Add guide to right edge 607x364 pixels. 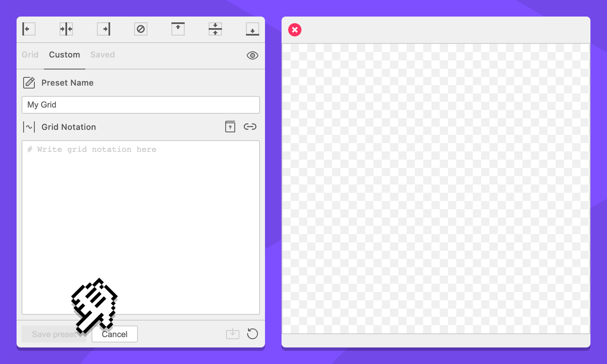[104, 29]
